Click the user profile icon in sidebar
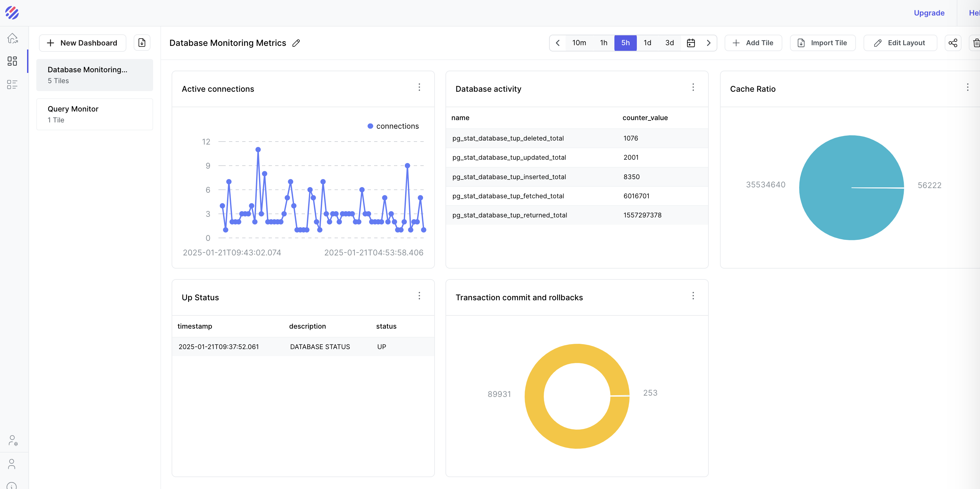This screenshot has width=980, height=489. 12,464
